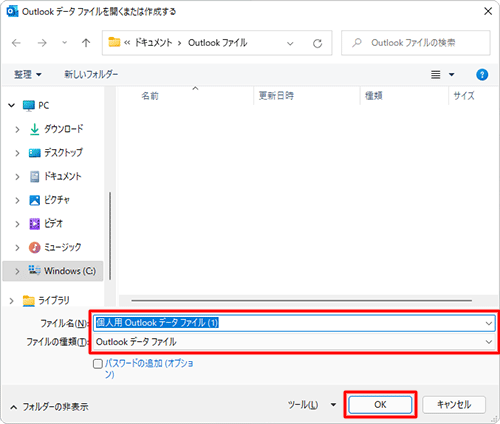The height and width of the screenshot is (424, 500).
Task: Click the Outlook ファイルの検索 search box
Action: (x=416, y=43)
